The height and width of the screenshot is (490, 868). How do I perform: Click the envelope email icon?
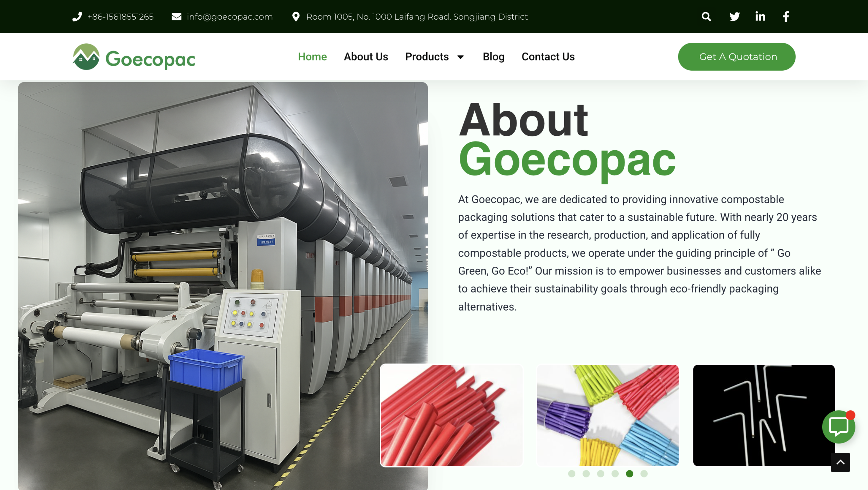coord(176,17)
